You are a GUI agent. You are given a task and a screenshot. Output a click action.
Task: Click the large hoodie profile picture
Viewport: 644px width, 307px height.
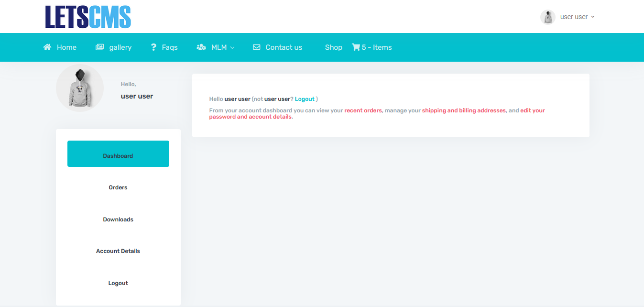coord(80,88)
